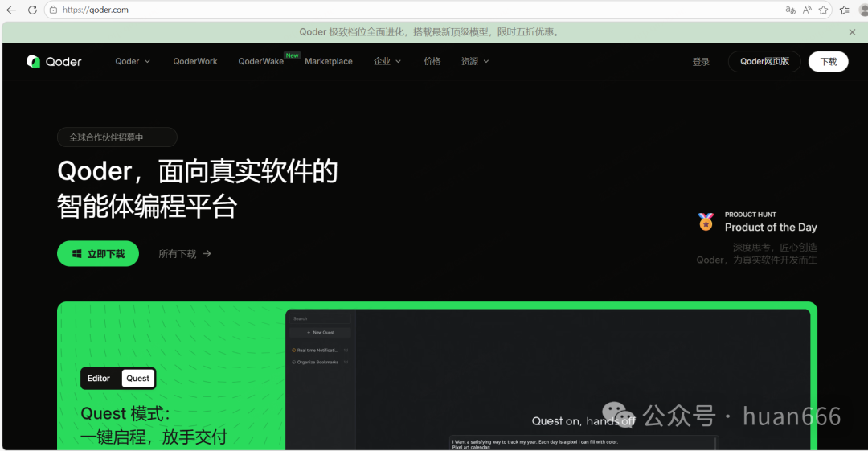This screenshot has width=868, height=451.
Task: Open the browser profile avatar
Action: (863, 10)
